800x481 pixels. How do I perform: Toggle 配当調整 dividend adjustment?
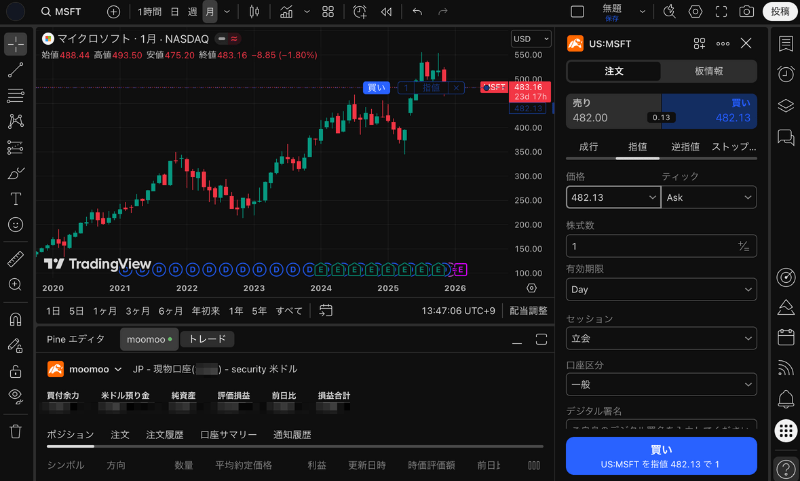(528, 311)
